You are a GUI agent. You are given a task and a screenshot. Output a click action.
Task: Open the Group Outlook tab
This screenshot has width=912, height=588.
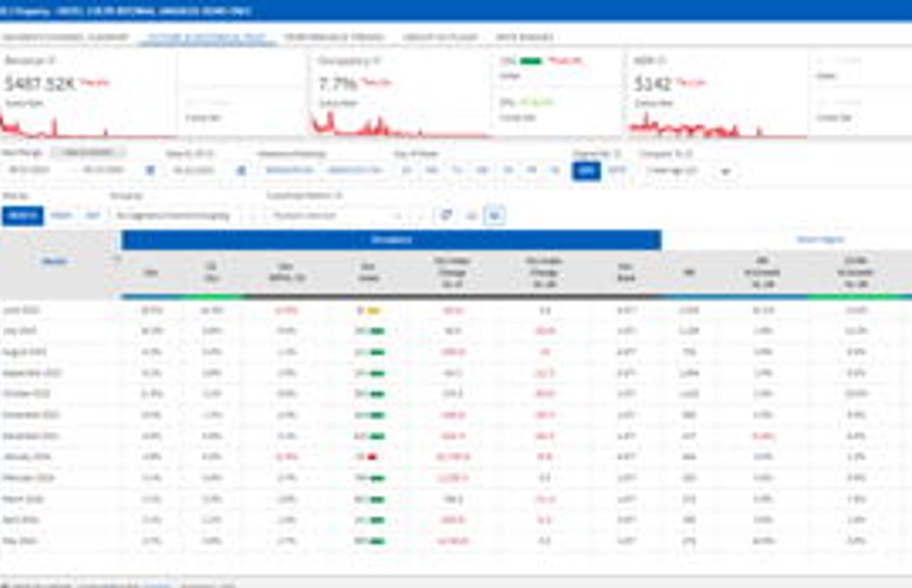tap(439, 37)
